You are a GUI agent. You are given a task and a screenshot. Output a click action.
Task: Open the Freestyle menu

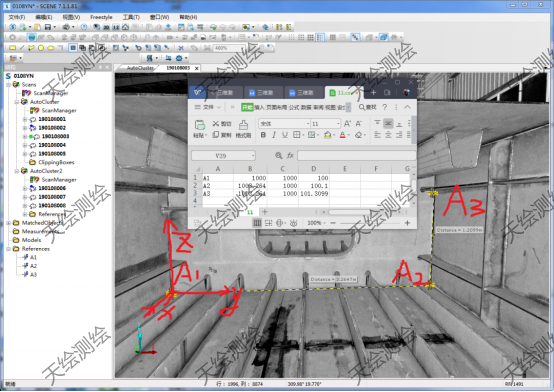point(101,17)
